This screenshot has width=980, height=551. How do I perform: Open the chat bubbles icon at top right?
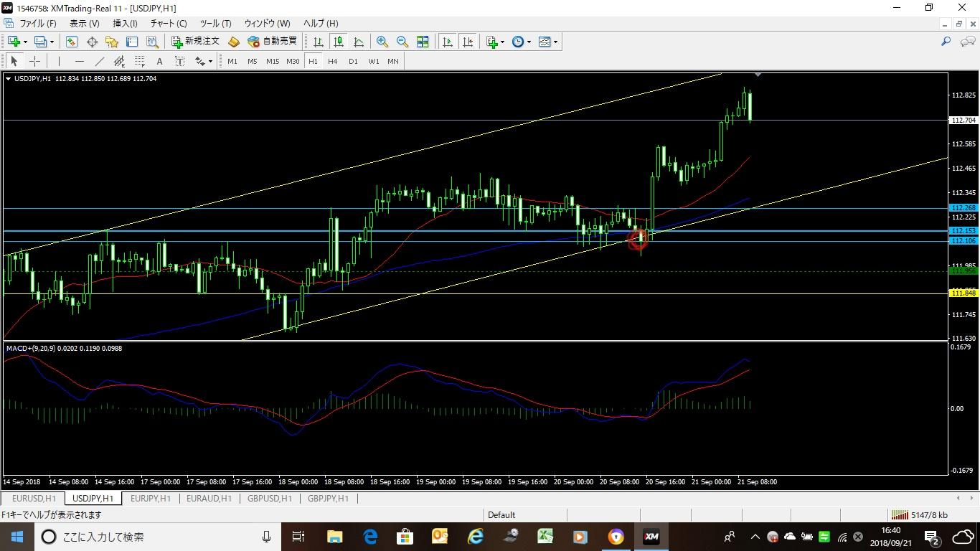(967, 42)
